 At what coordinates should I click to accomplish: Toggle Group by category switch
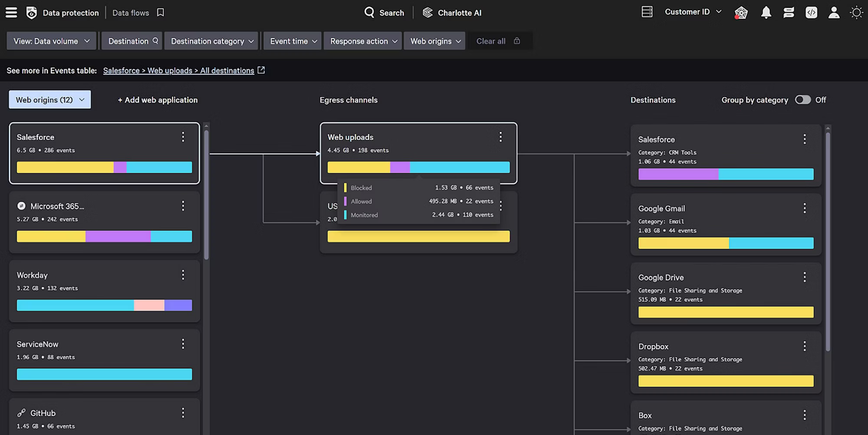coord(802,100)
